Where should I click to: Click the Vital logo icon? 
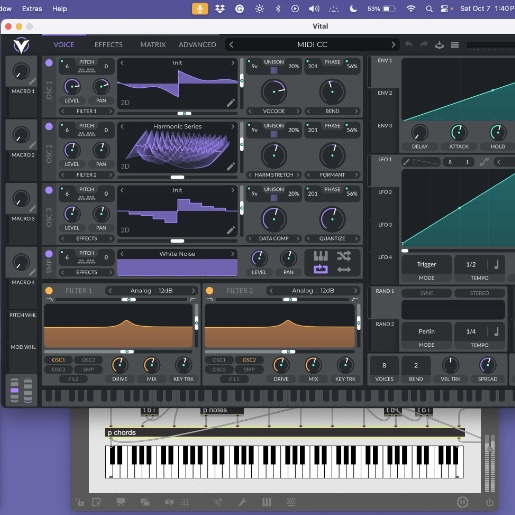[x=21, y=45]
